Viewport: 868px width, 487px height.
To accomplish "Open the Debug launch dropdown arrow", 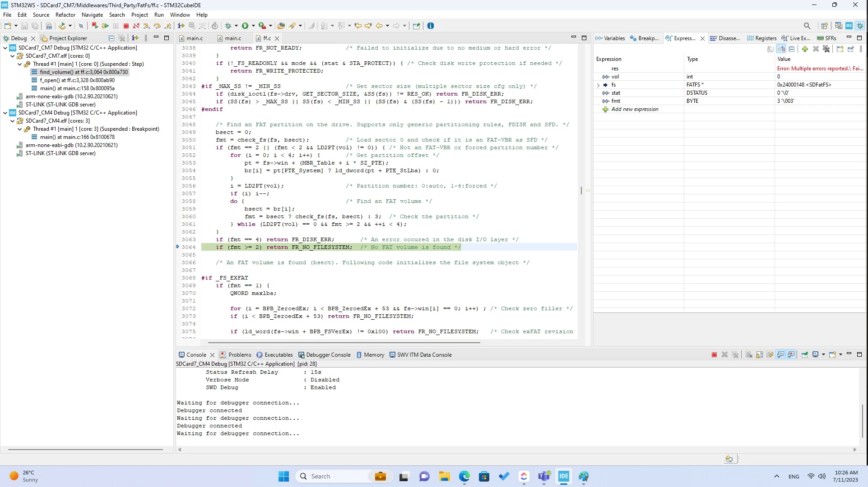I will tap(236, 26).
